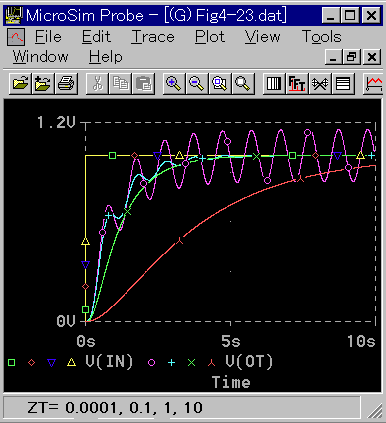386x423 pixels.
Task: Click the ZT status bar text
Action: coord(115,407)
